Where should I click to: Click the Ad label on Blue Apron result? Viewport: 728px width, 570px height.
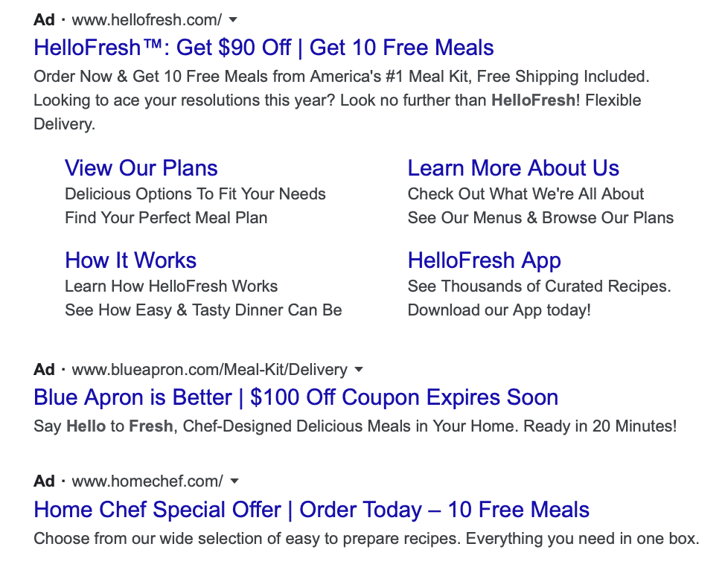point(44,370)
